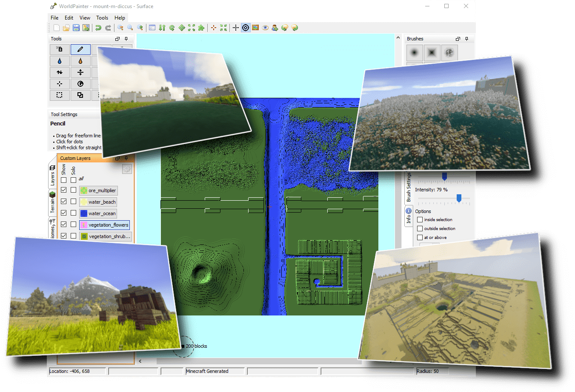The width and height of the screenshot is (575, 392).
Task: Select the Pencil tool
Action: [80, 49]
